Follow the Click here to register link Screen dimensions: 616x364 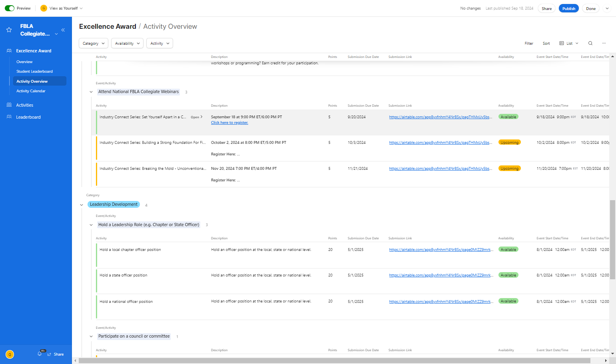[x=229, y=123]
